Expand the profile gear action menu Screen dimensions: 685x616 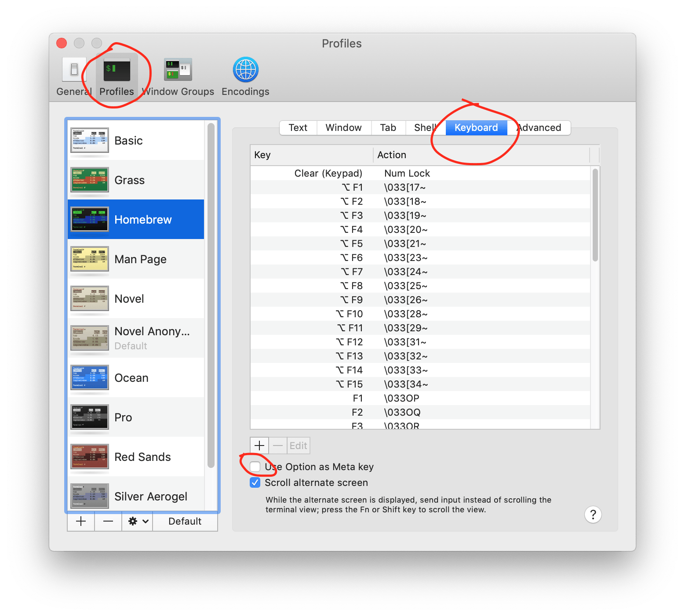(138, 522)
